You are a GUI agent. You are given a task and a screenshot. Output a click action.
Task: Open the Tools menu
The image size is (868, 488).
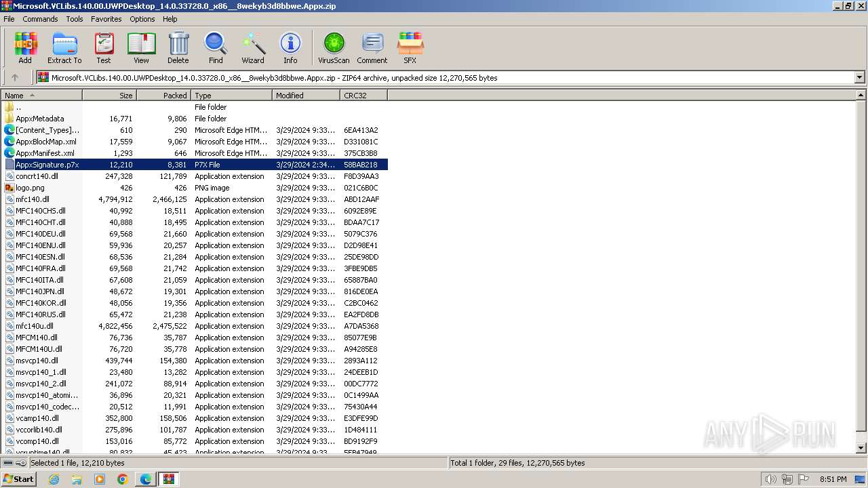[75, 19]
